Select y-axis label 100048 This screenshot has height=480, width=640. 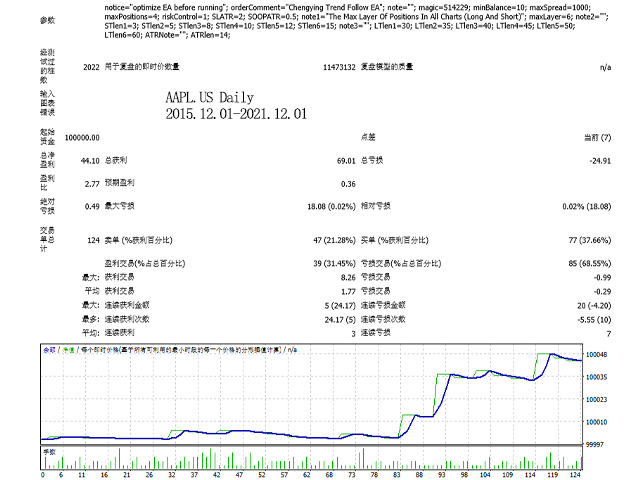tap(596, 355)
